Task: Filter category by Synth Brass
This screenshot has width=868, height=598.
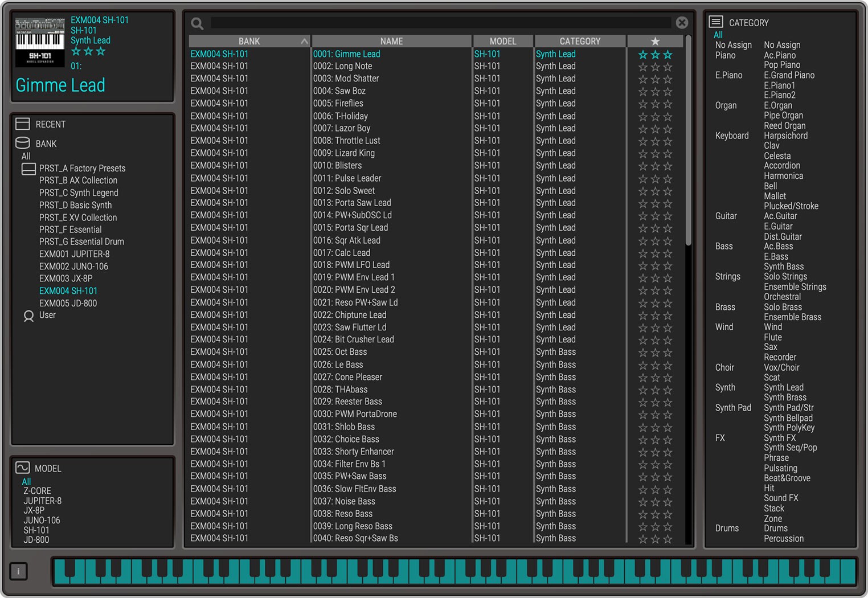Action: pos(785,397)
